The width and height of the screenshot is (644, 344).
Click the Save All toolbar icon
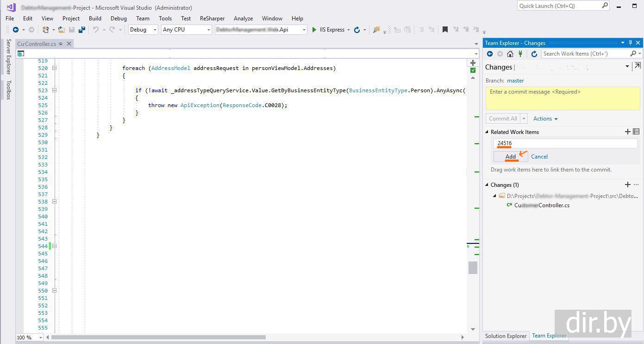point(81,30)
